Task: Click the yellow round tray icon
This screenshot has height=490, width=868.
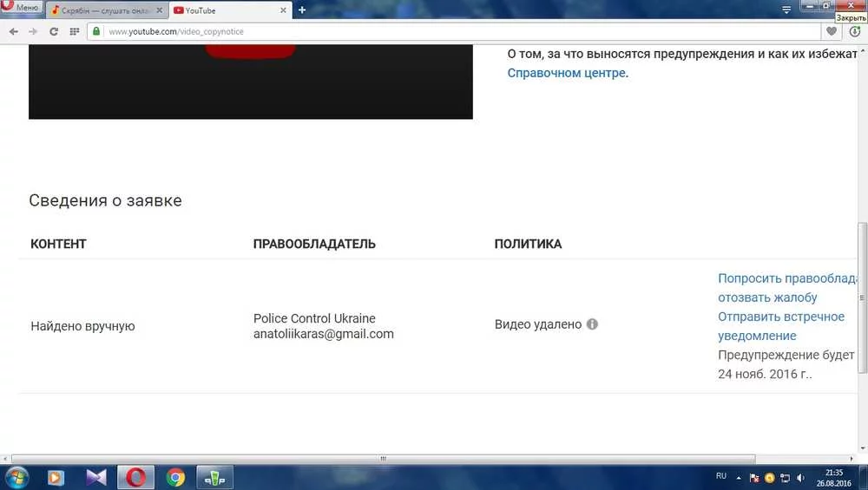Action: 769,477
